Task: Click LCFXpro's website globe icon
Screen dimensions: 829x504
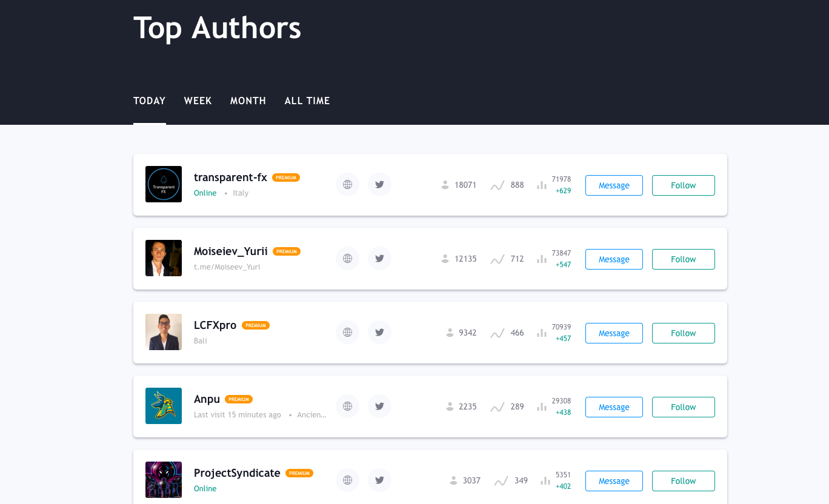Action: pyautogui.click(x=347, y=333)
